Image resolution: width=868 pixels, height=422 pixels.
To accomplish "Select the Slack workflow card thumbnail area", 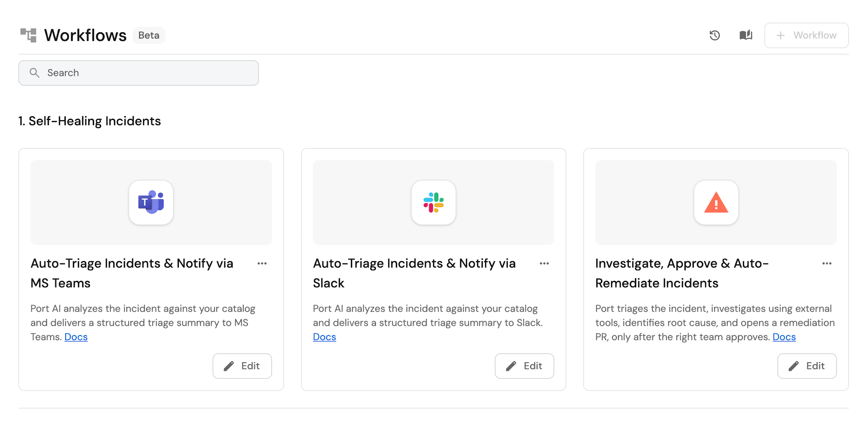I will pos(434,202).
